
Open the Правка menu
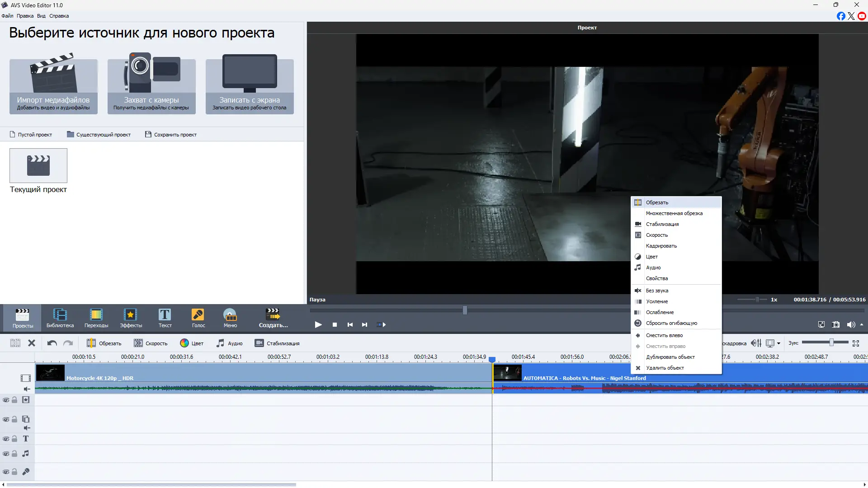coord(25,16)
